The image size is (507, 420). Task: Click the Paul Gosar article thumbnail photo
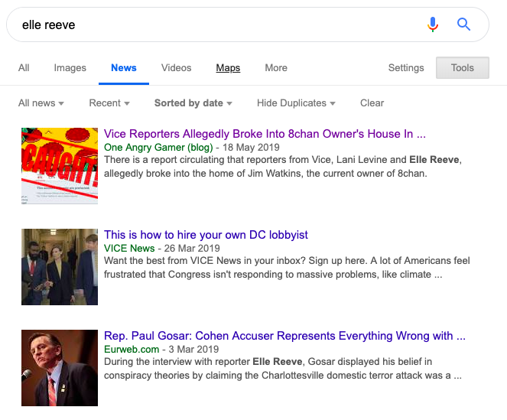(x=60, y=368)
